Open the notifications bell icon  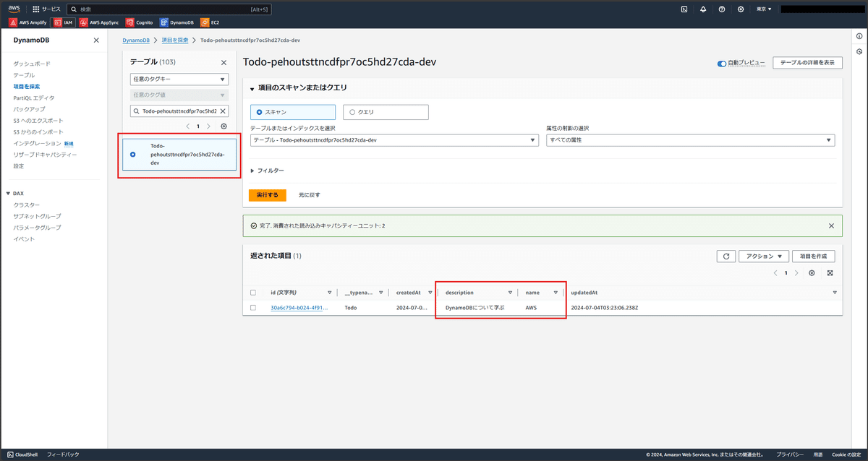tap(703, 9)
